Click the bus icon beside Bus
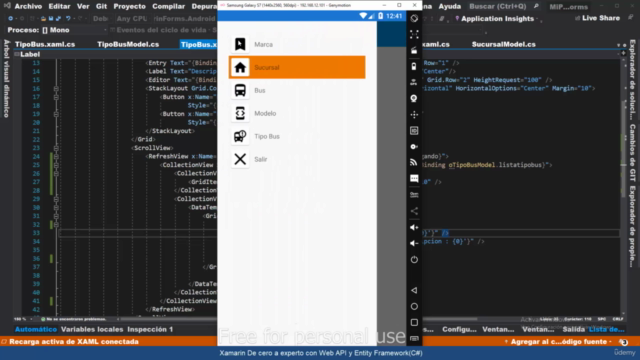640x360 pixels. [240, 90]
